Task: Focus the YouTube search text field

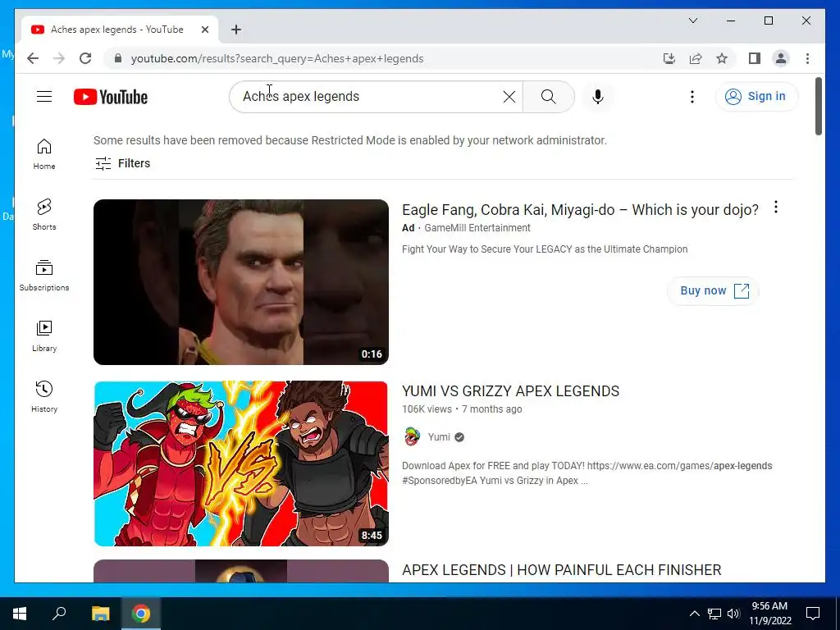Action: tap(370, 97)
